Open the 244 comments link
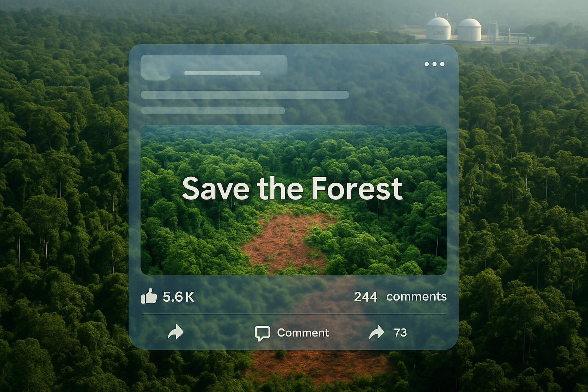 click(400, 297)
